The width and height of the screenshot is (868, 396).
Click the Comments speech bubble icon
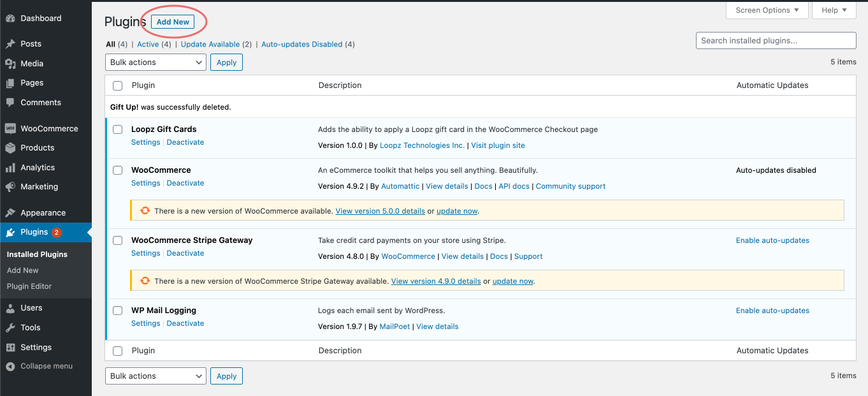(10, 103)
